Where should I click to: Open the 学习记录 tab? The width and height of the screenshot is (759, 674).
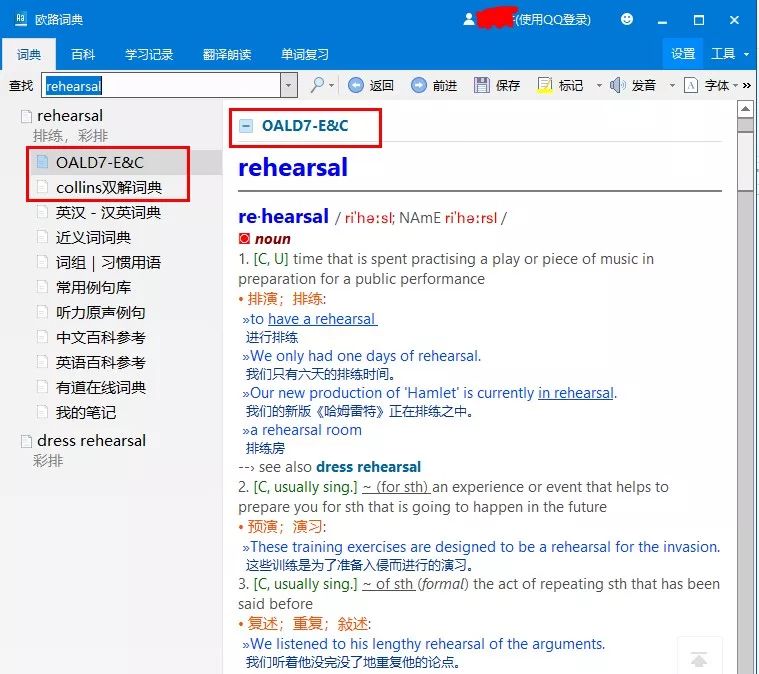click(x=149, y=54)
